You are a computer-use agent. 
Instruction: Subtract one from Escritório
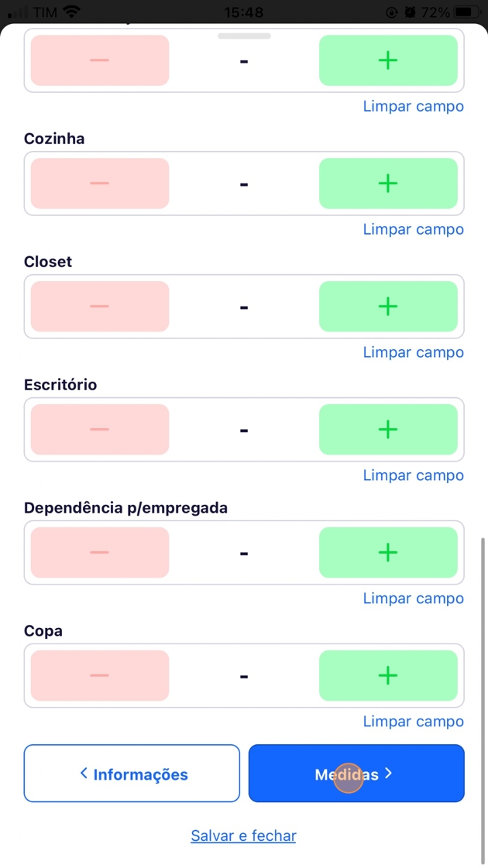point(100,430)
